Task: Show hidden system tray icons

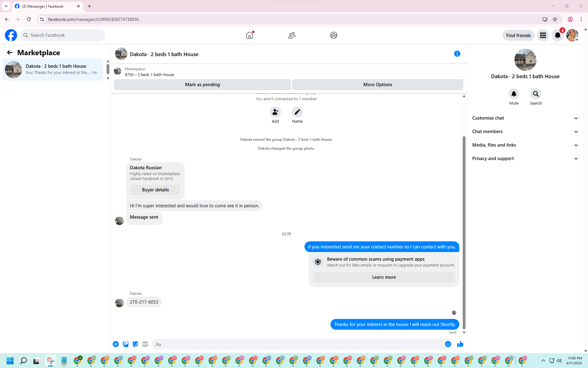Action: [x=543, y=361]
